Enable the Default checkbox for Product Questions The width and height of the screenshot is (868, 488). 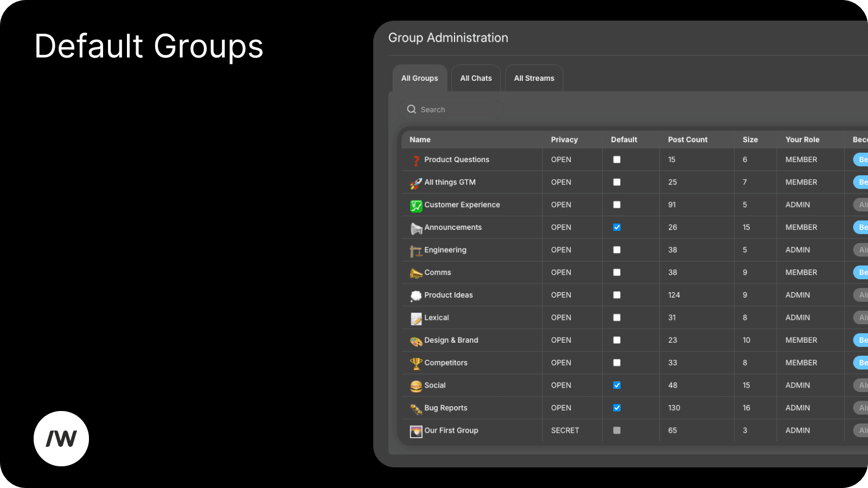point(617,159)
